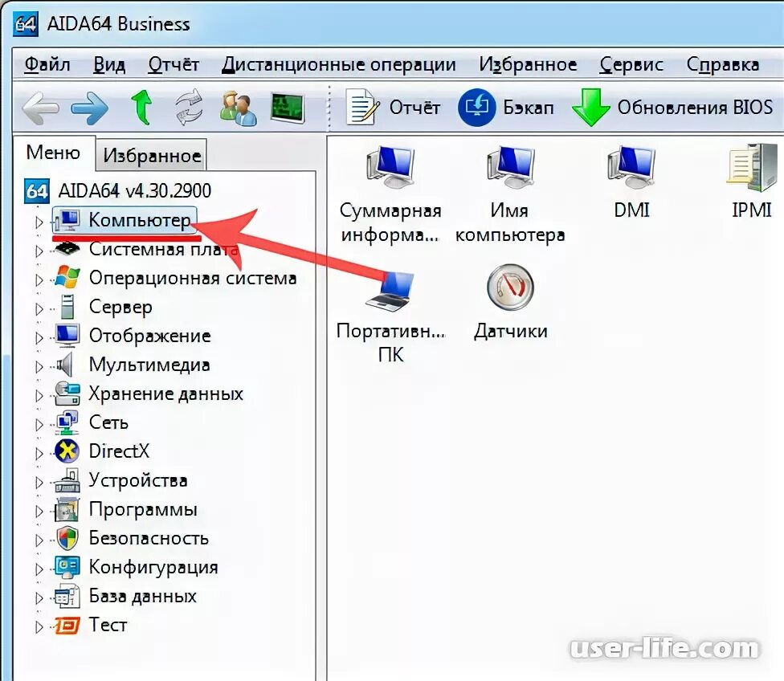
Task: Open the remote users icon in toolbar
Action: coord(238,107)
